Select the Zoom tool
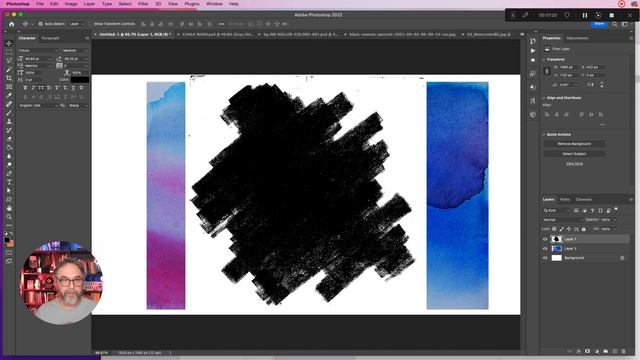The height and width of the screenshot is (360, 640). click(x=9, y=217)
